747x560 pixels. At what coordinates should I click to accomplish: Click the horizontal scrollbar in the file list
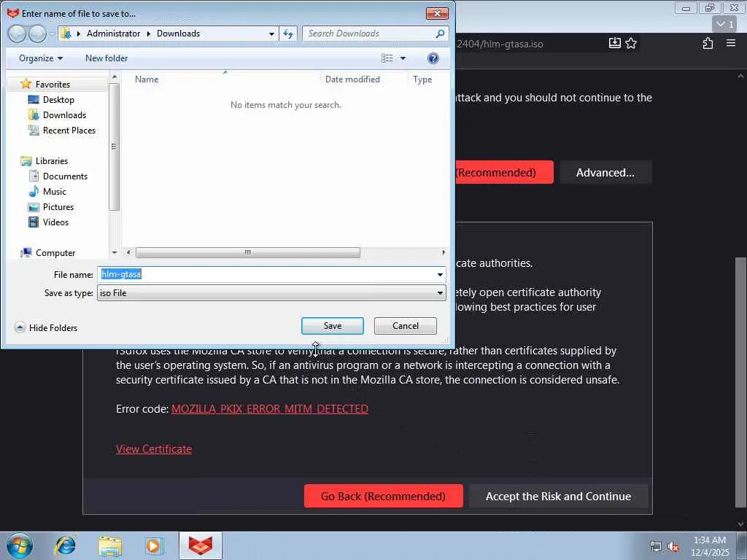248,252
